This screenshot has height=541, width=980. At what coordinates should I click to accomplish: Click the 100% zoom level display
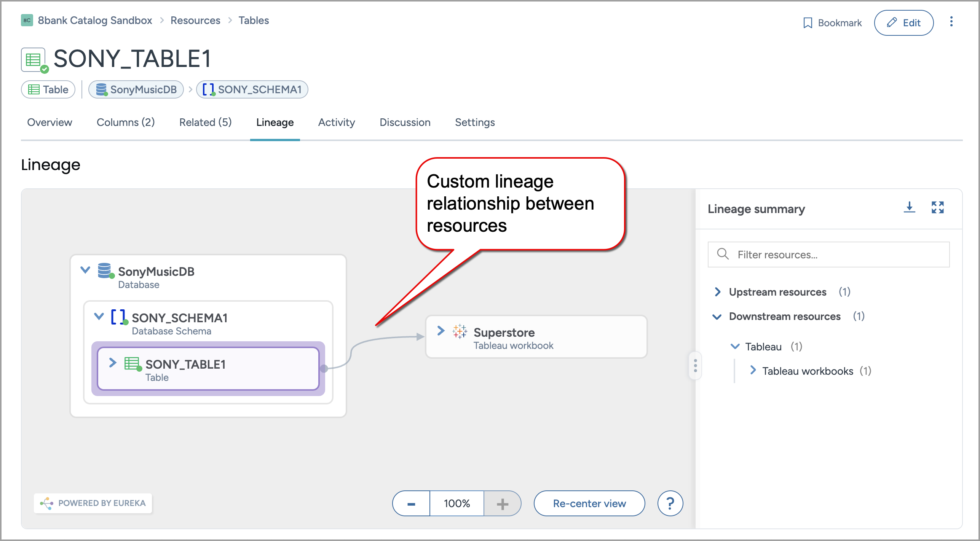457,503
